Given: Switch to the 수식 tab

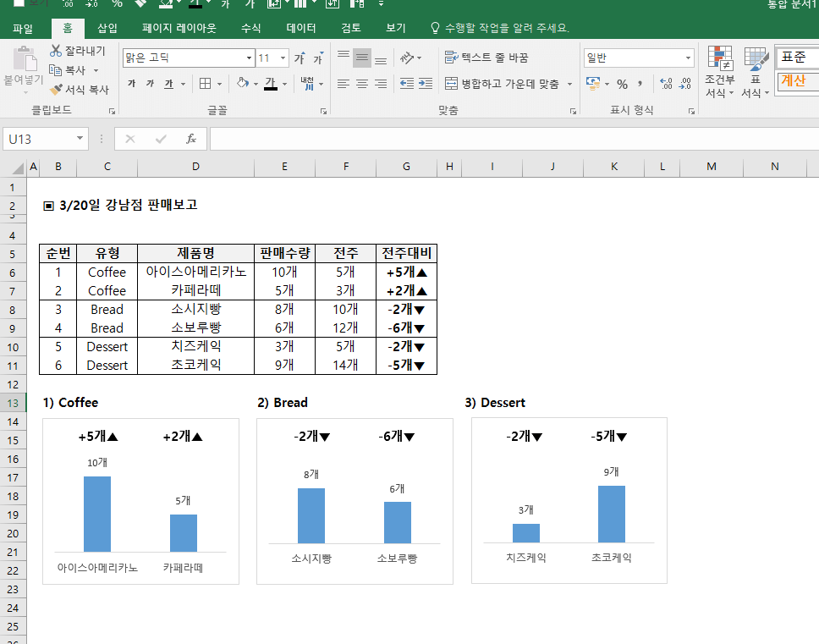Looking at the screenshot, I should (x=250, y=28).
